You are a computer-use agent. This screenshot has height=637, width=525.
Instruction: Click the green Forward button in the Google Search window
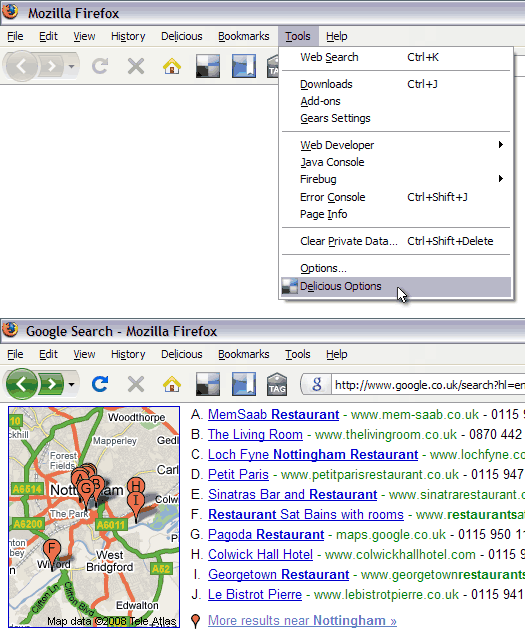click(x=52, y=384)
